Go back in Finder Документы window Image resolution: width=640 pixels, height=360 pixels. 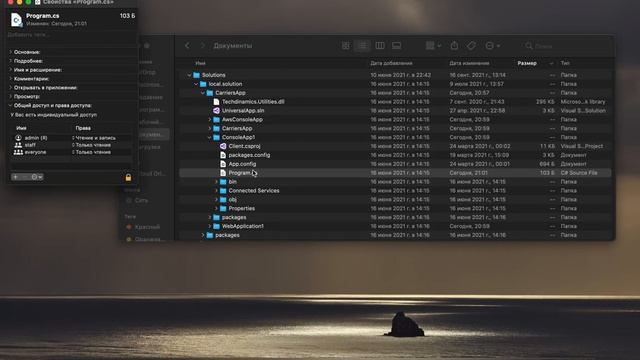point(187,46)
